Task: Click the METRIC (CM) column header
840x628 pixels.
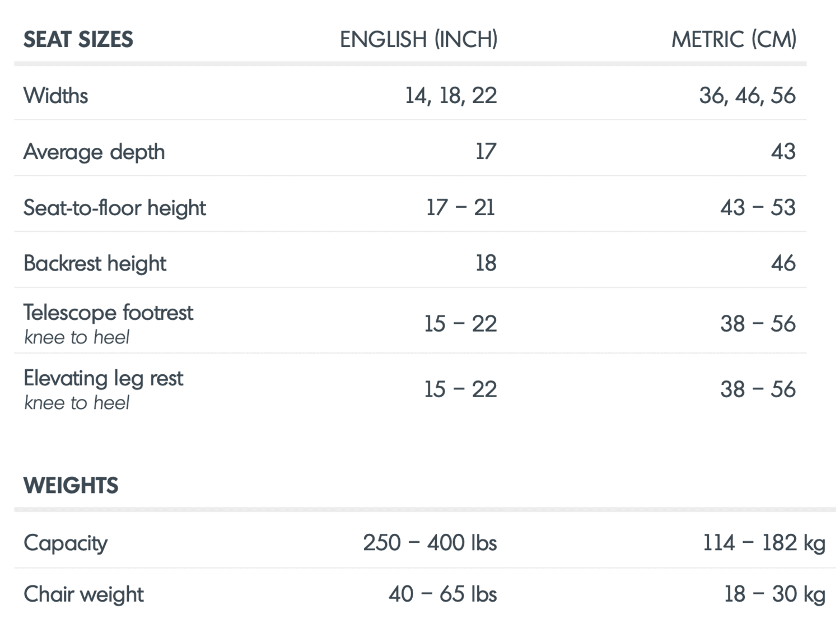Action: pyautogui.click(x=734, y=39)
